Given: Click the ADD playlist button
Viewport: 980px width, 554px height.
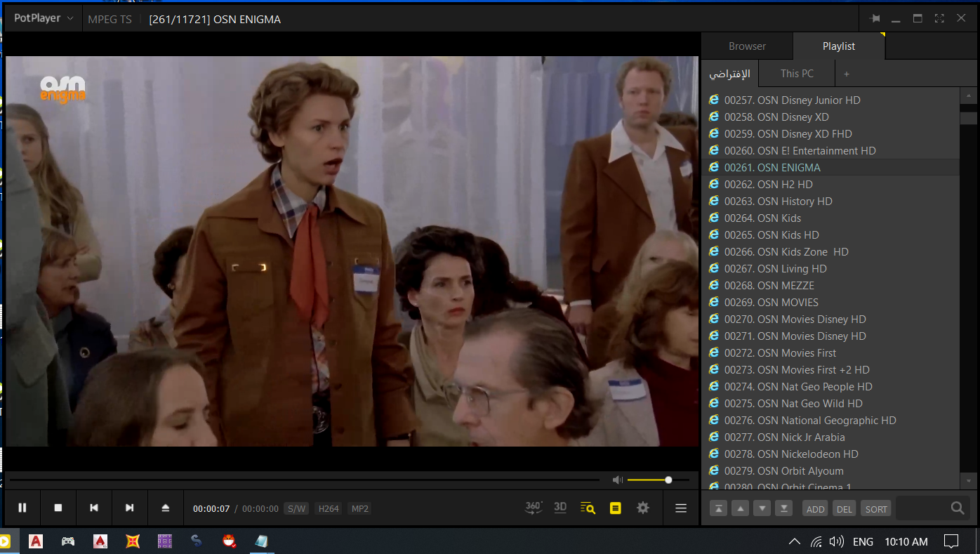Looking at the screenshot, I should [x=815, y=508].
